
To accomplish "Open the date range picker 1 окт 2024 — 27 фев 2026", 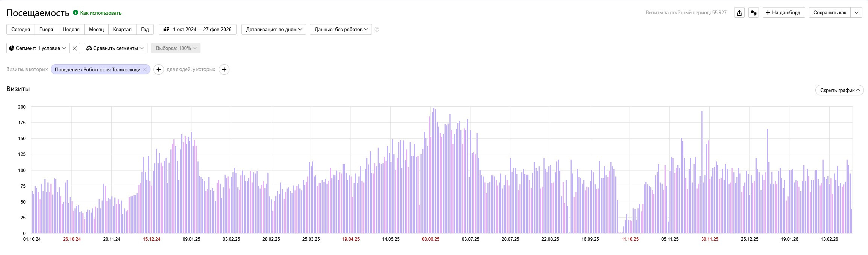I will (x=197, y=29).
